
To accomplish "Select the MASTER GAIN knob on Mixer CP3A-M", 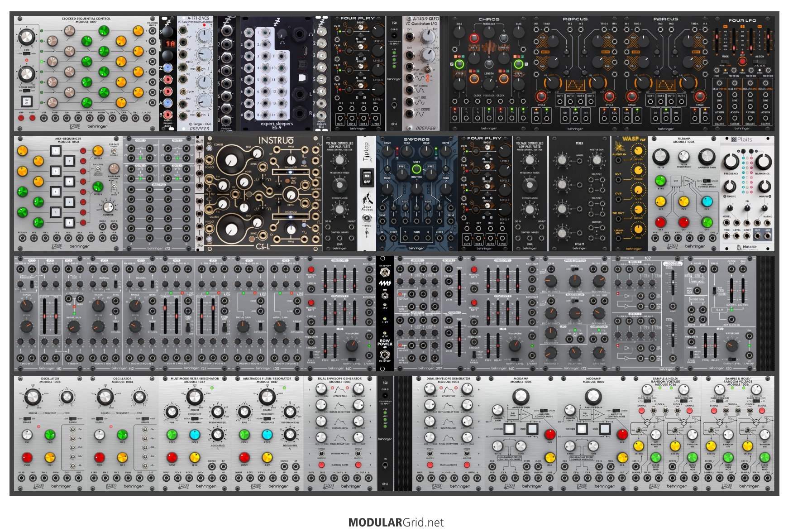I will coord(597,160).
